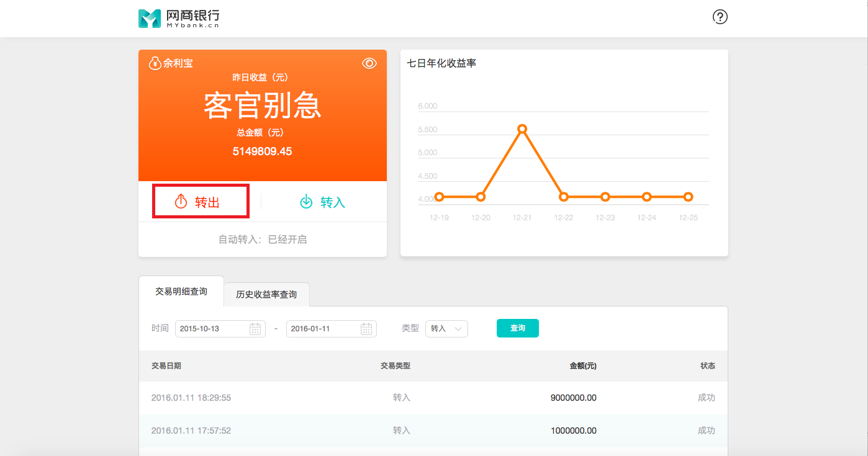868x456 pixels.
Task: Switch to 交易明细查询 tab
Action: pos(181,291)
